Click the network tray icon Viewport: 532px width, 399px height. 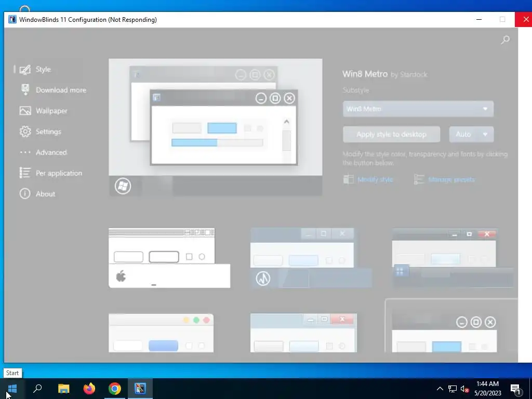pos(453,389)
